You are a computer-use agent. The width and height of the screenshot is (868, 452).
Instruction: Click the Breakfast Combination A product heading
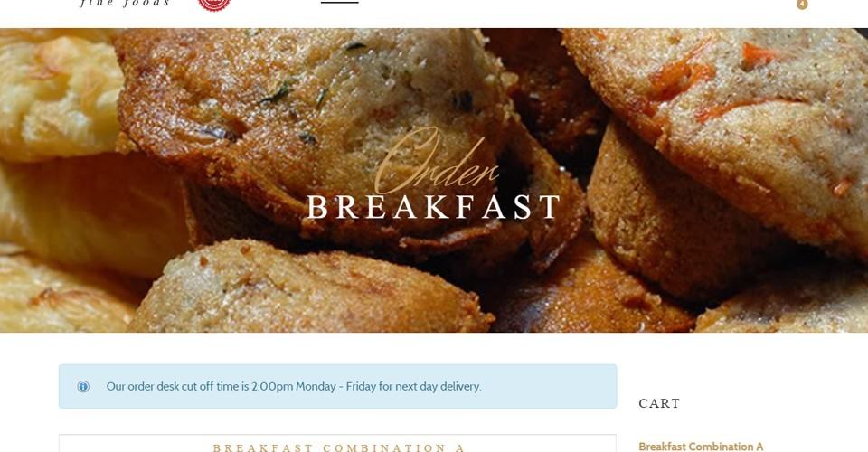pos(338,447)
